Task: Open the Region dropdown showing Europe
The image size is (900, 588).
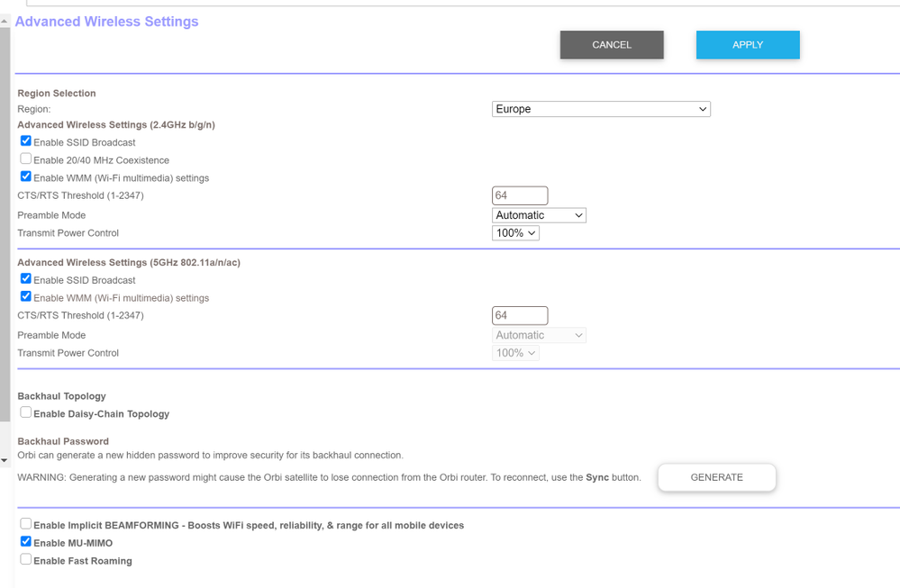Action: tap(601, 109)
